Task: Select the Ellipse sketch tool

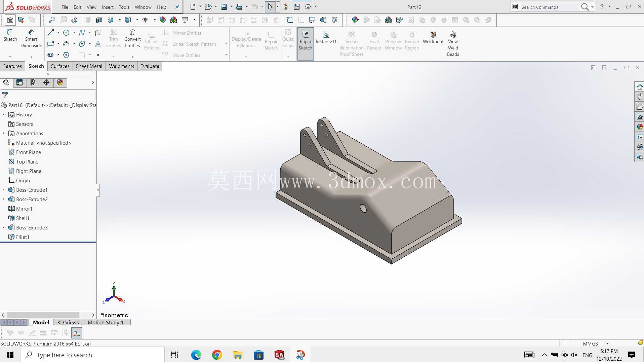Action: pos(82,44)
